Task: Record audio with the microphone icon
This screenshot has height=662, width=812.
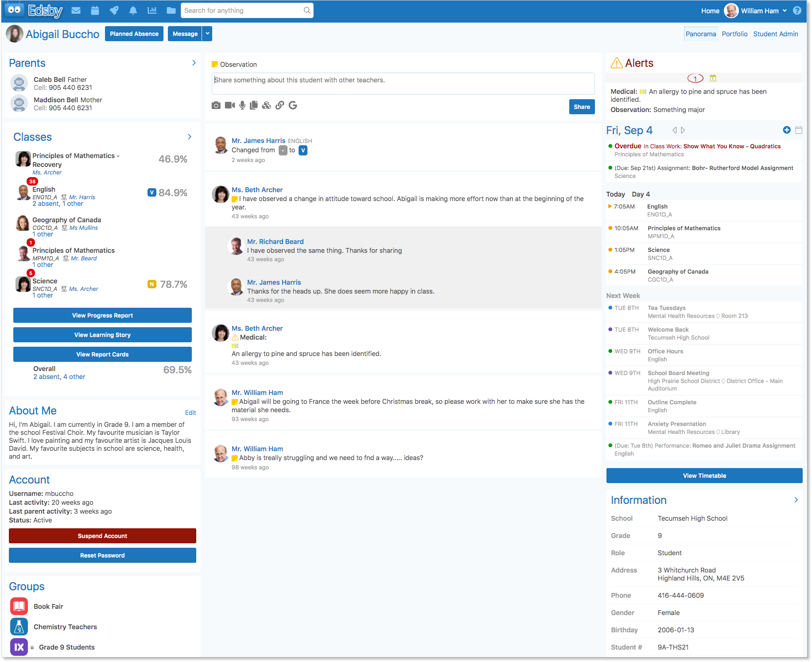Action: pyautogui.click(x=242, y=105)
